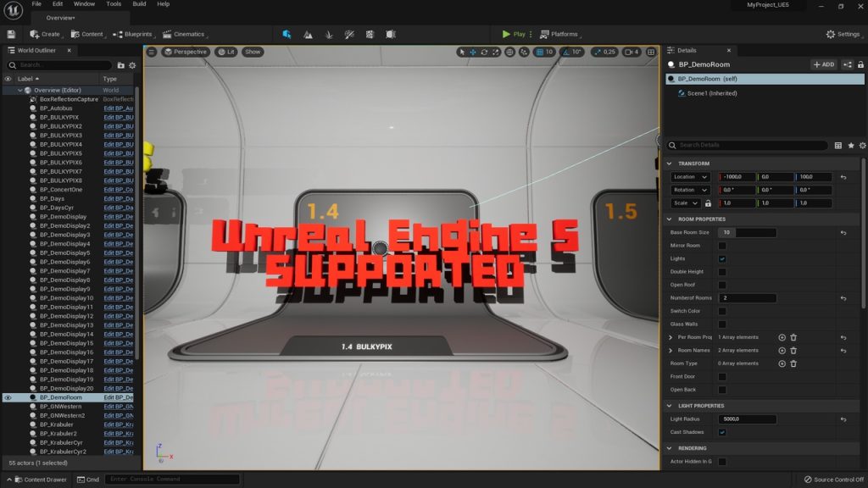This screenshot has width=868, height=488.
Task: Click the Save icon in the toolbar
Action: click(x=11, y=34)
